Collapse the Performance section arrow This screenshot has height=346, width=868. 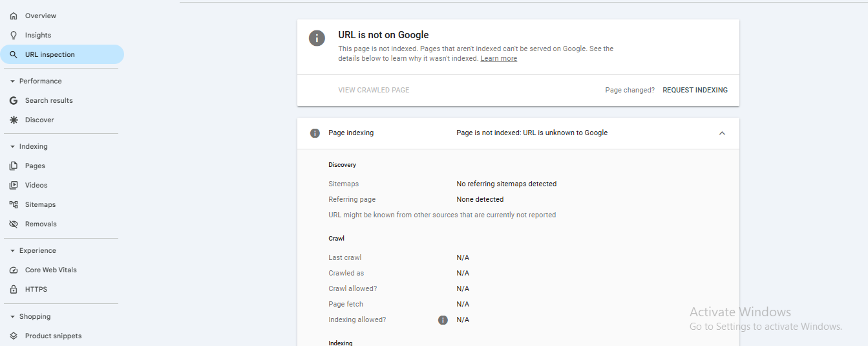(x=12, y=81)
